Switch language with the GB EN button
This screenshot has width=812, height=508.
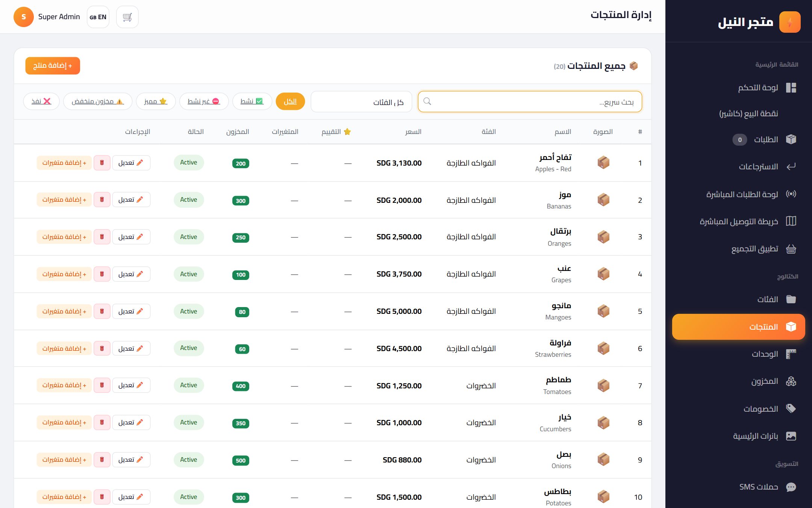click(x=98, y=17)
